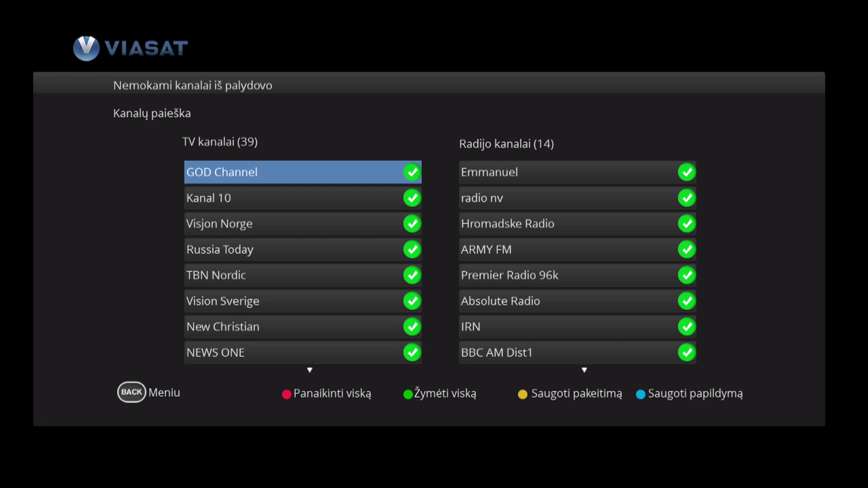Click the green Žymėti viską dot
This screenshot has height=488, width=868.
click(408, 394)
